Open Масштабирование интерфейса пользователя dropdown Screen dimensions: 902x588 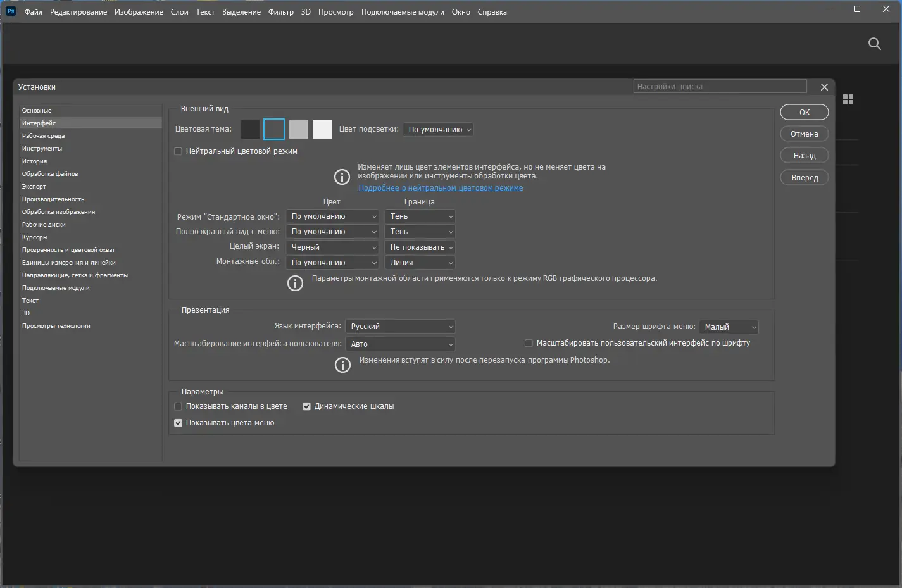point(401,344)
